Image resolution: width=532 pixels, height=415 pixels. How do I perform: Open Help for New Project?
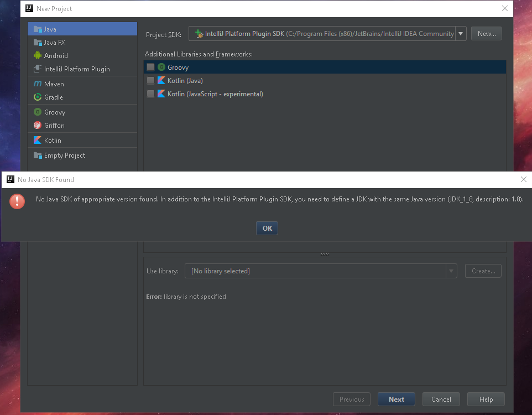pos(486,400)
